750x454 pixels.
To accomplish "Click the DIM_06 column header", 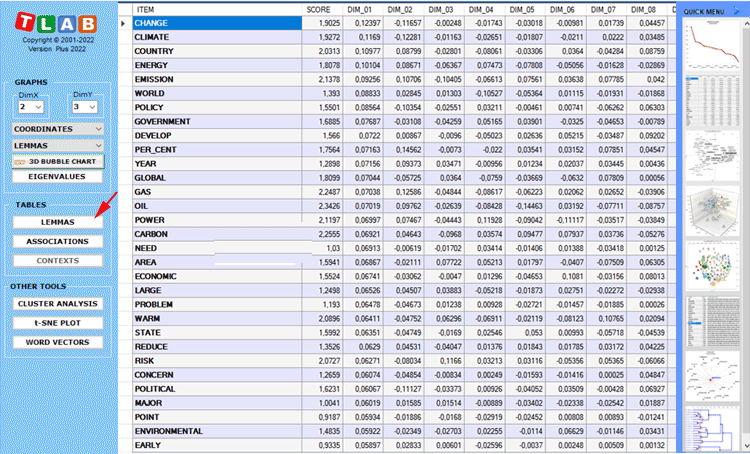I will [565, 10].
